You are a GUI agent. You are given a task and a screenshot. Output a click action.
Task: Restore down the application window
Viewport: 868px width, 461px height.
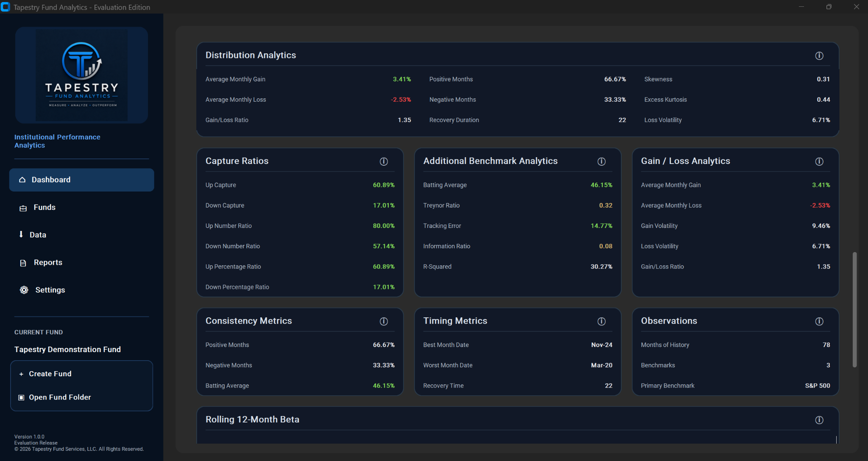pos(829,7)
